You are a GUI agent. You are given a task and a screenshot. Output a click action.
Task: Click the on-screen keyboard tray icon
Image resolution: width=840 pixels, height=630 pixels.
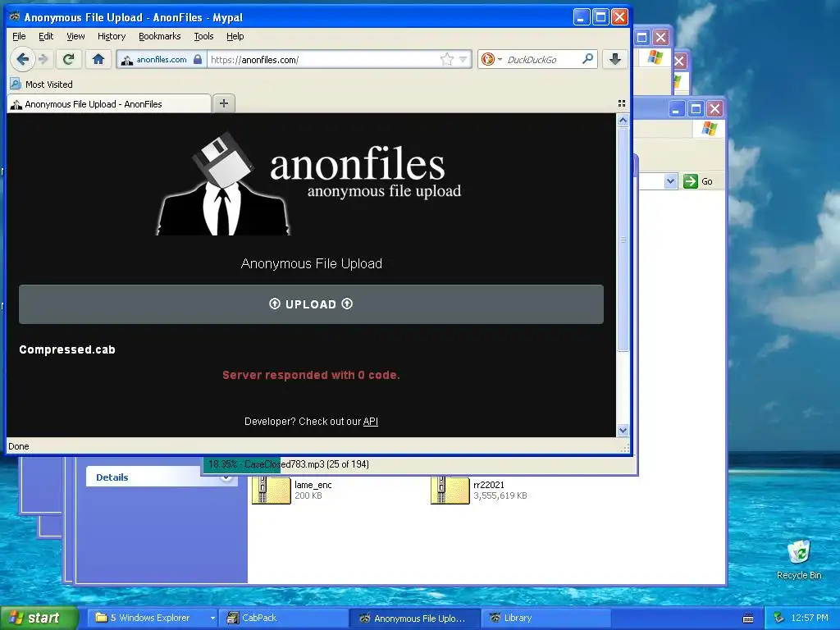[x=748, y=619]
